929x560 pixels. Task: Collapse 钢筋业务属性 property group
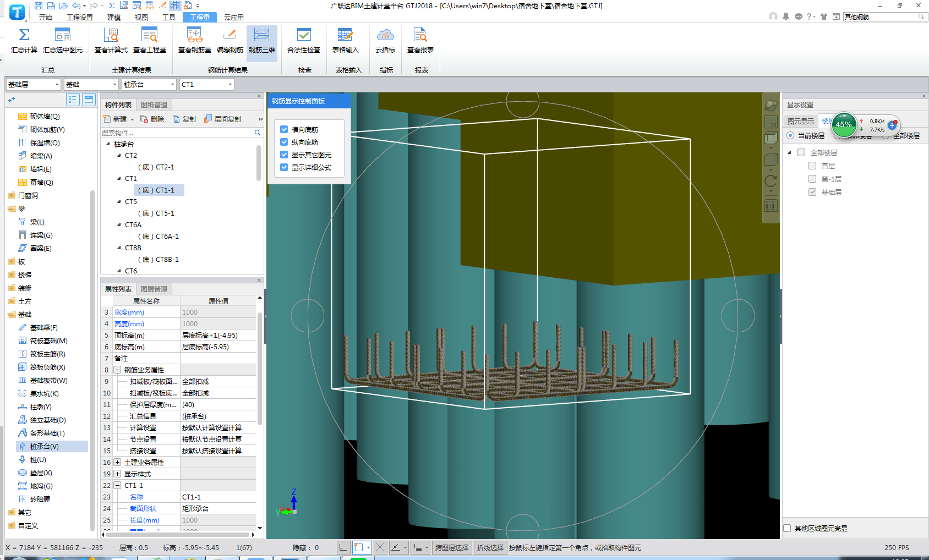117,370
